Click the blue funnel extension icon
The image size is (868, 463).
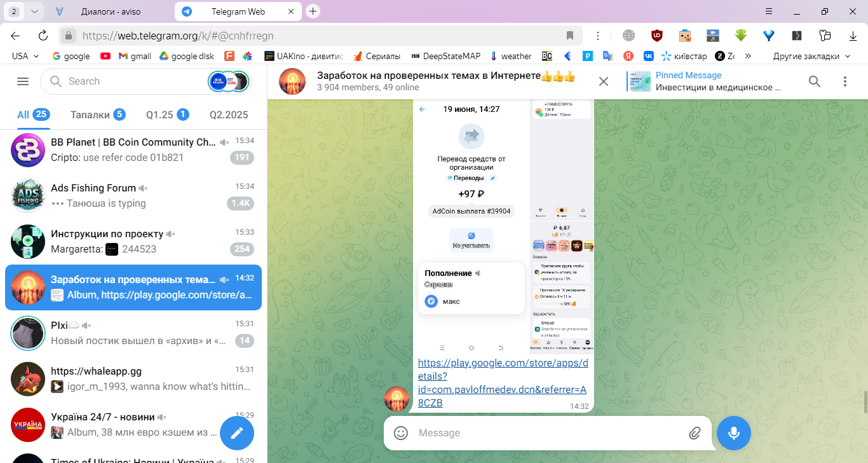click(x=769, y=36)
